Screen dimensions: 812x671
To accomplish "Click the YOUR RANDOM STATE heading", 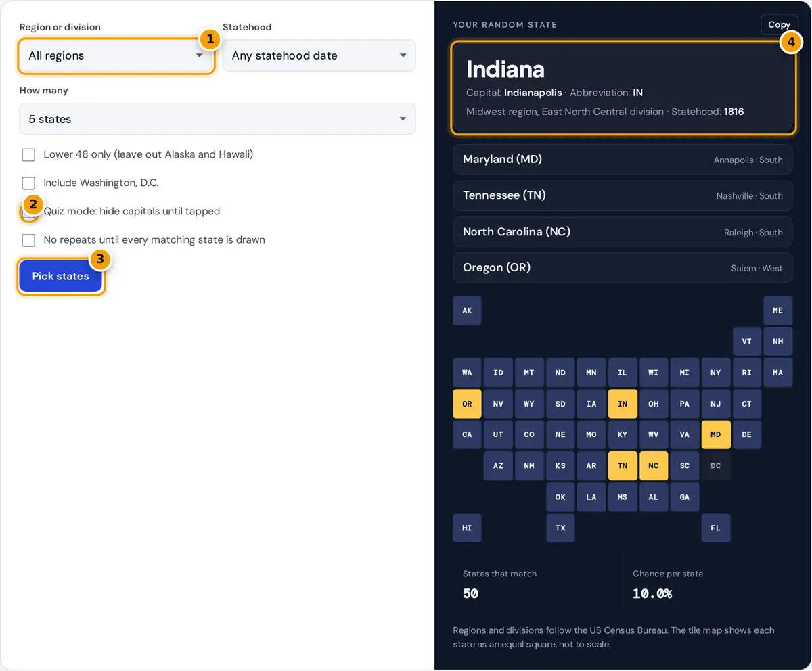I will click(x=505, y=24).
